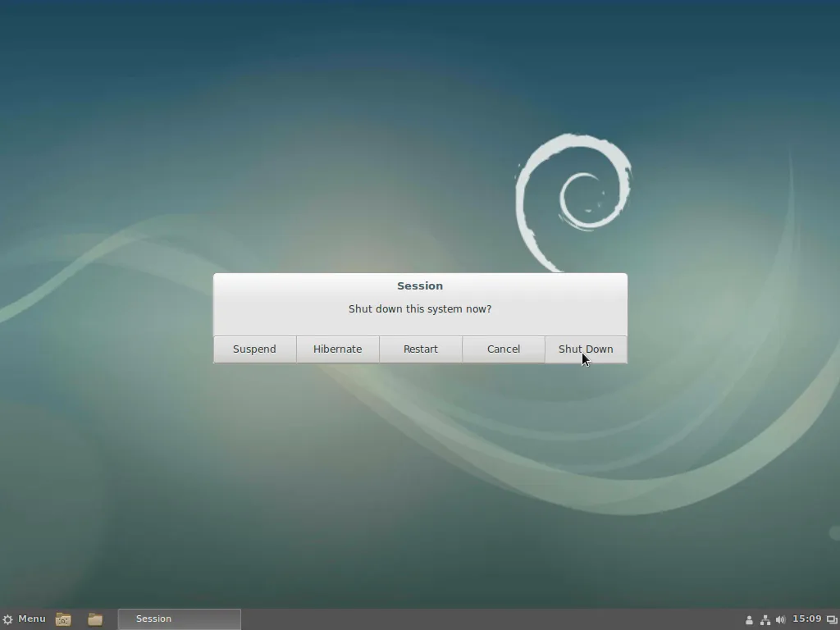
Task: Click the Suspend button
Action: coord(254,349)
